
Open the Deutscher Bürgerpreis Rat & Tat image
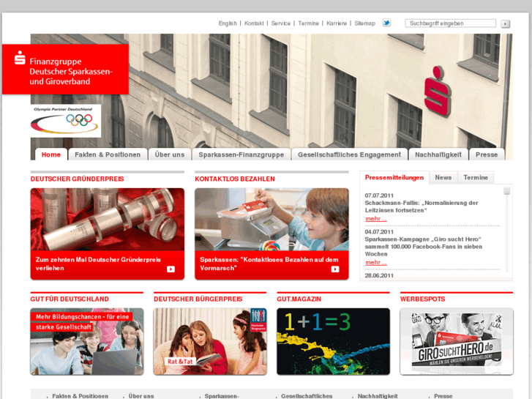point(210,341)
